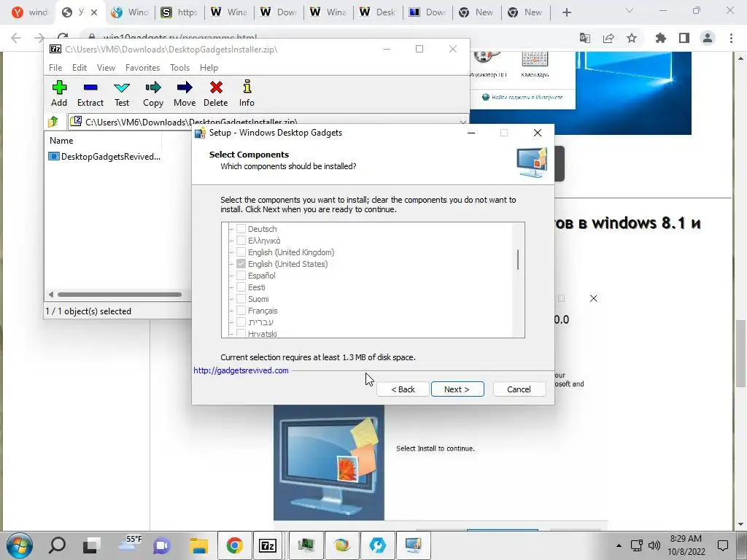This screenshot has height=560, width=747.
Task: Toggle Chrome side panel icon
Action: [x=684, y=38]
